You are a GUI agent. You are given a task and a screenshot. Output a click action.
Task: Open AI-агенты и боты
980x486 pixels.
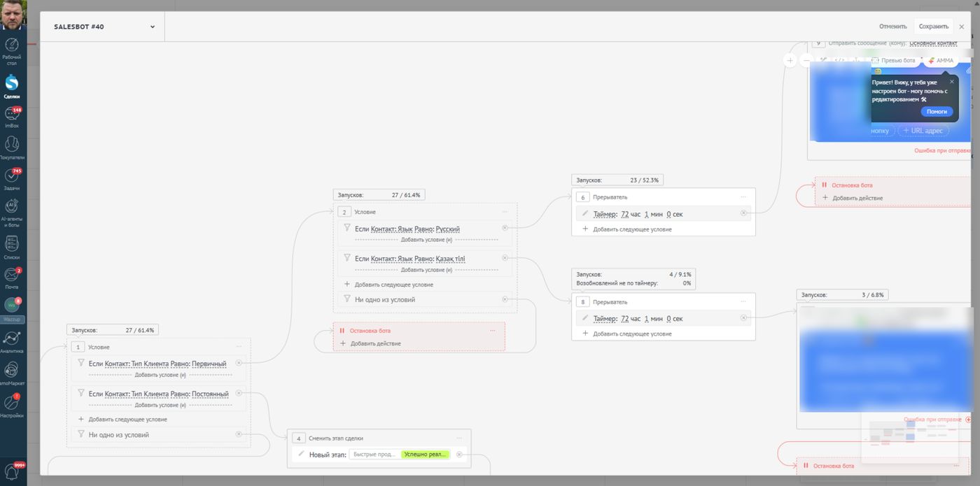pyautogui.click(x=12, y=213)
